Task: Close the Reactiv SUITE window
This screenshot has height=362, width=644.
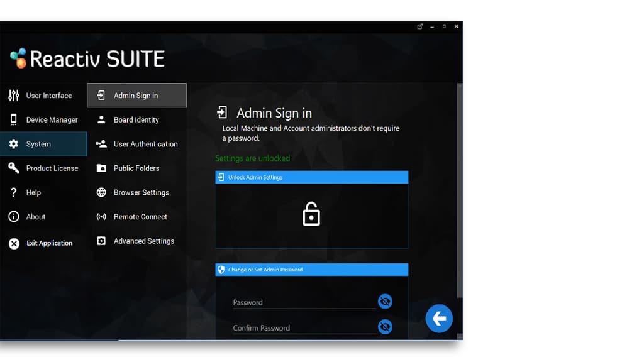Action: tap(457, 26)
